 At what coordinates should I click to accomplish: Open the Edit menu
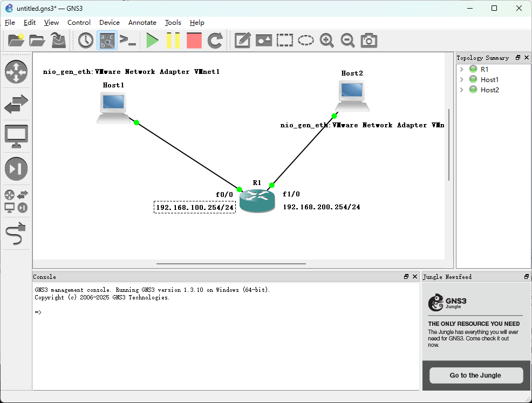[x=30, y=23]
